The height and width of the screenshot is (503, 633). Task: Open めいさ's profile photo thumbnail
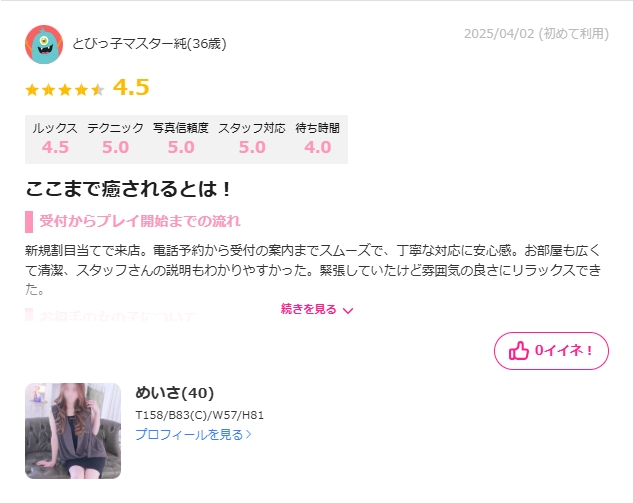73,431
